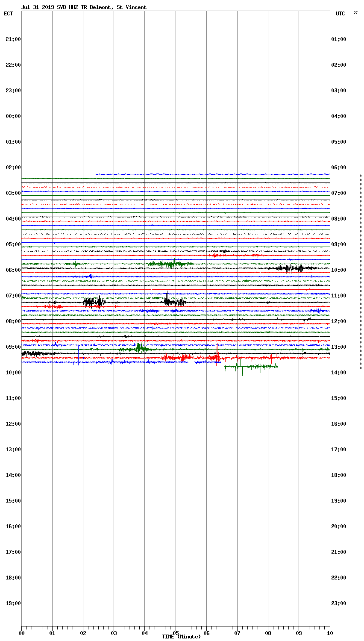
Task: Pick the 15:00 label on UTC axis
Action: 339,398
